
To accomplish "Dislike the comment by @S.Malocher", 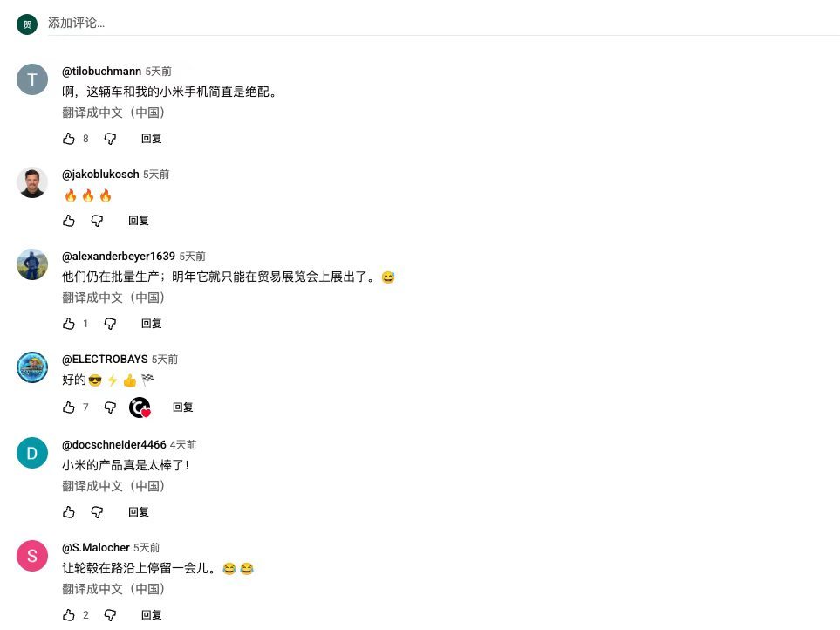I will click(110, 615).
